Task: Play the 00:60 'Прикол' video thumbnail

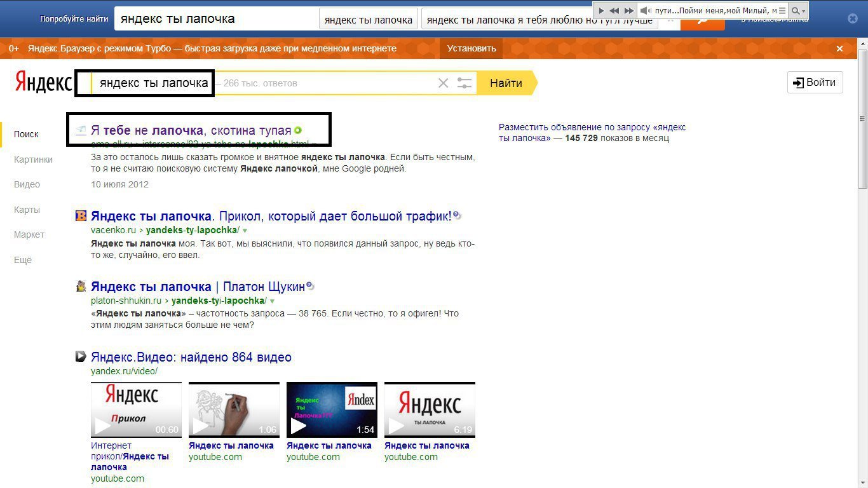Action: tap(136, 410)
